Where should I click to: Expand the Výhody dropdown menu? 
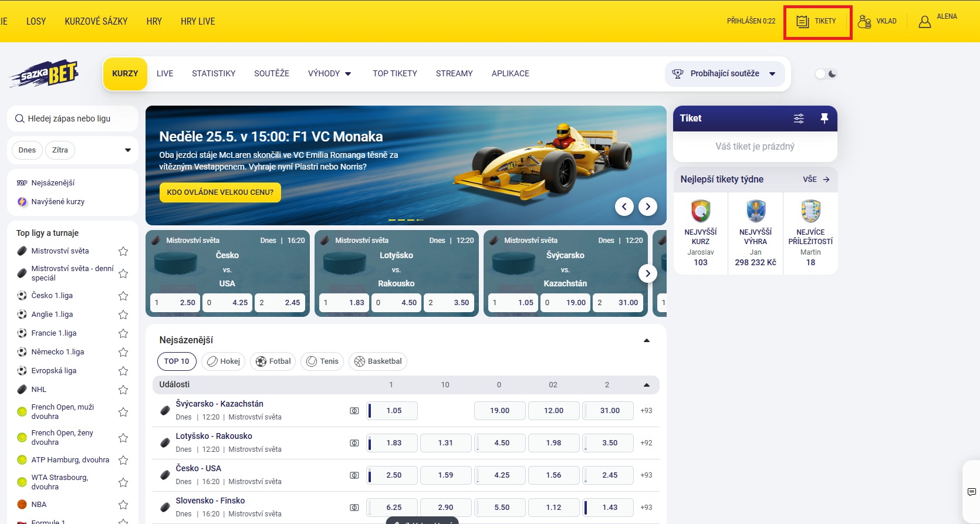(x=329, y=74)
